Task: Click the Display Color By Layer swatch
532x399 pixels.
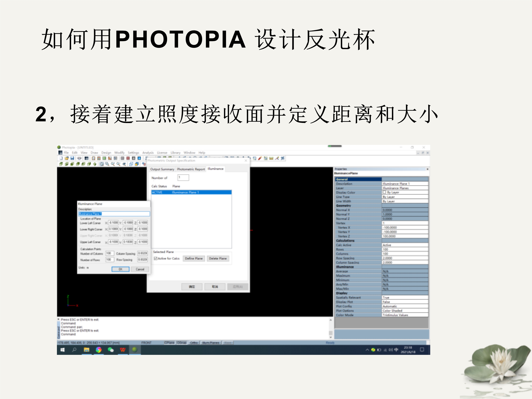Action: click(384, 192)
